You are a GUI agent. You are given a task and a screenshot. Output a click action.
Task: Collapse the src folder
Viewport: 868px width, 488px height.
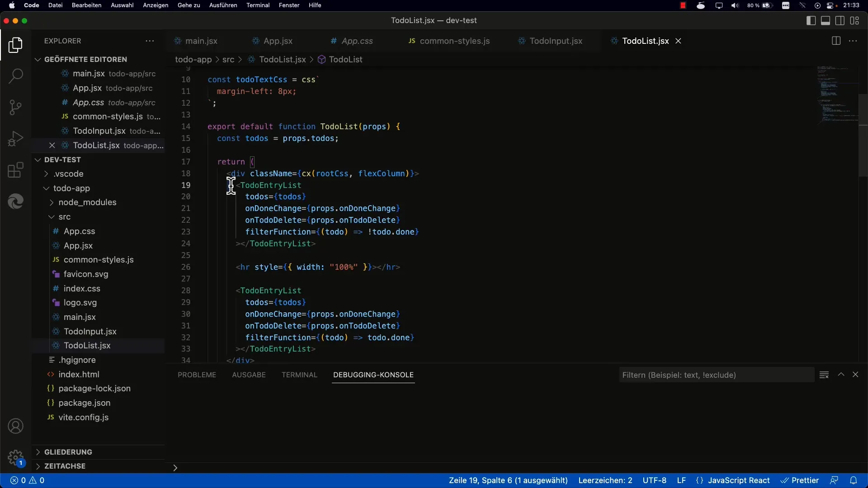(x=64, y=216)
